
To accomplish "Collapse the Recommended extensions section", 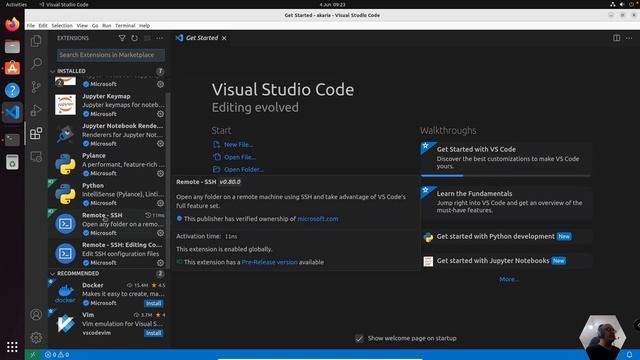I will [x=107, y=273].
